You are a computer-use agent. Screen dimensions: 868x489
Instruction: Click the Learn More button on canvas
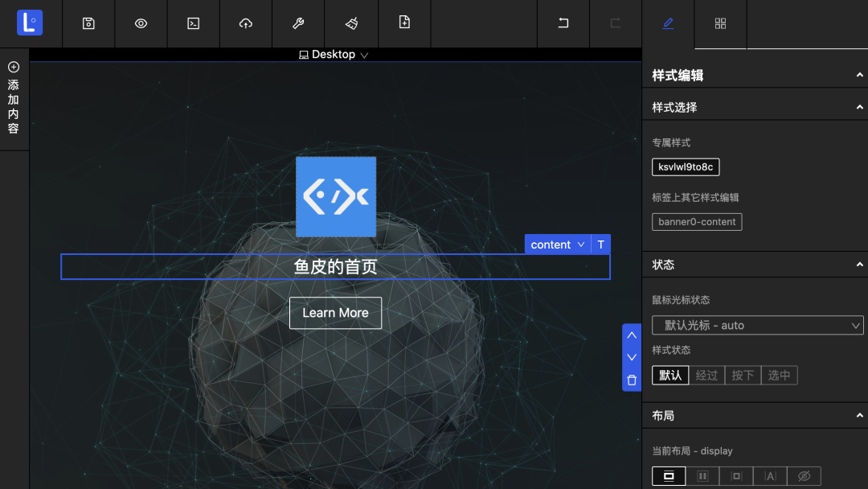335,313
